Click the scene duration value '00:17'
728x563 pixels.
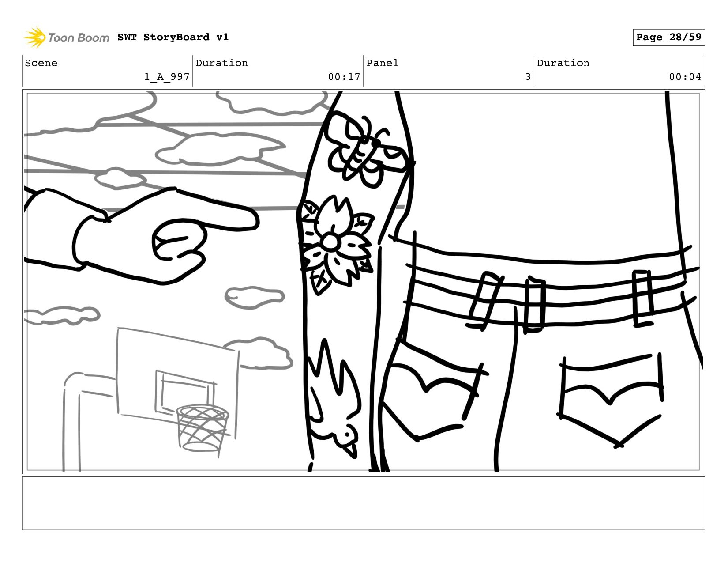pos(344,77)
